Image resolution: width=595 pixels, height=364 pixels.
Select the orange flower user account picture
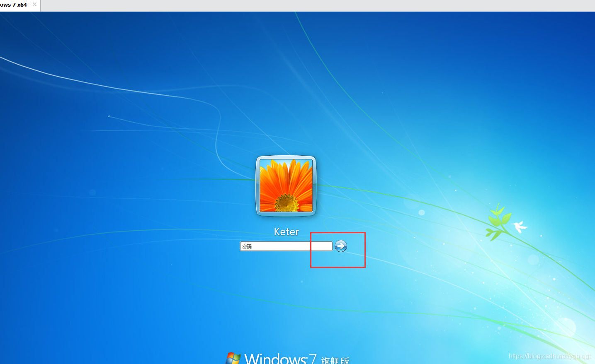[x=286, y=186]
